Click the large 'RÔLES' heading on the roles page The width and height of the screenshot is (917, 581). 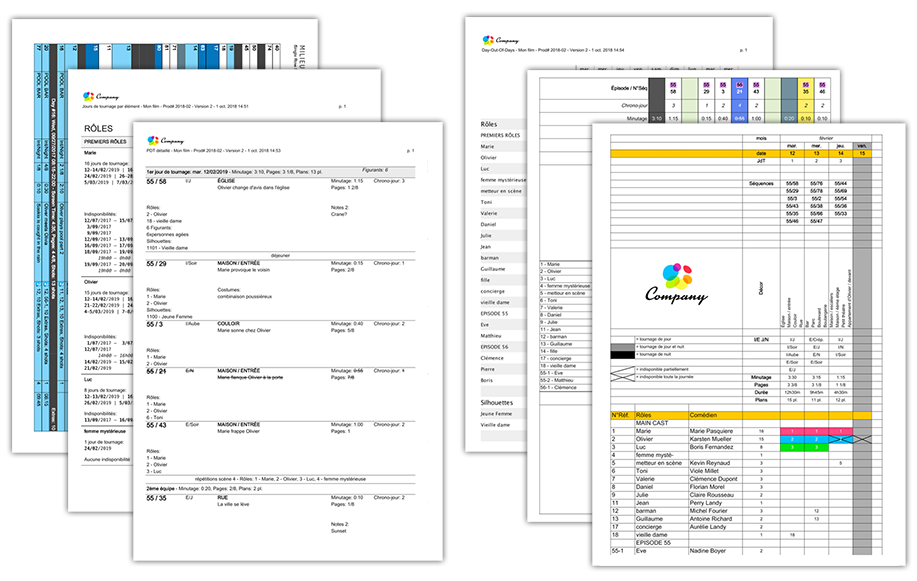point(98,128)
